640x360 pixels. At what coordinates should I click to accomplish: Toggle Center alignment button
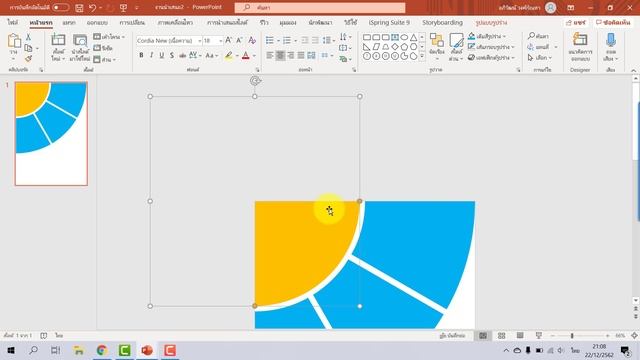280,55
